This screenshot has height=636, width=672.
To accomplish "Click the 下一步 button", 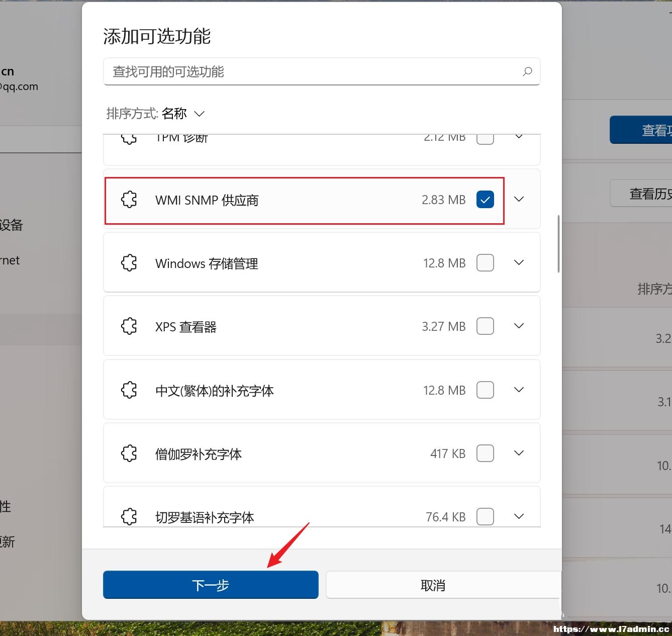I will tap(211, 585).
